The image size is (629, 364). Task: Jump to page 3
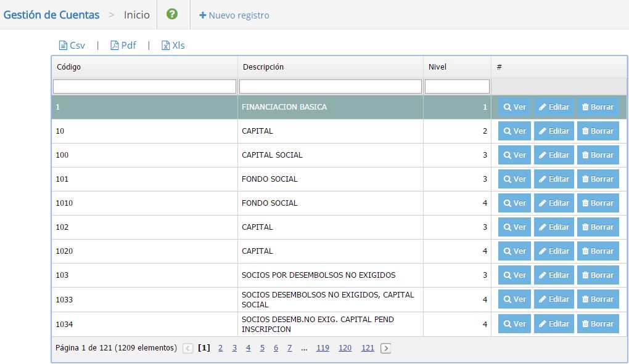[x=234, y=348]
